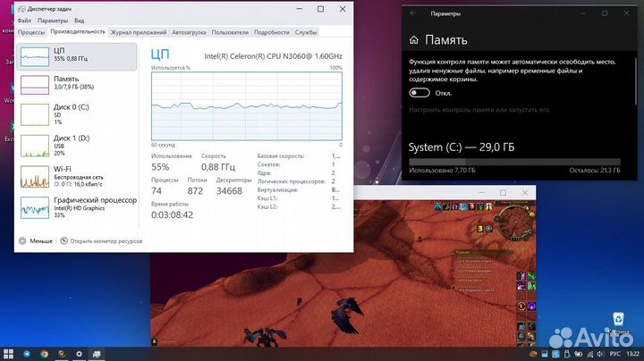Open the Файл menu

tap(25, 20)
